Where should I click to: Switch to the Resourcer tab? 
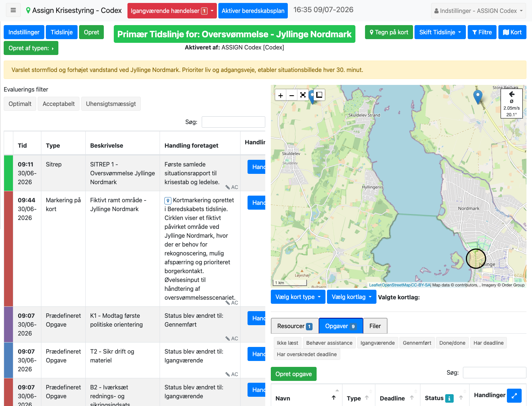[295, 326]
